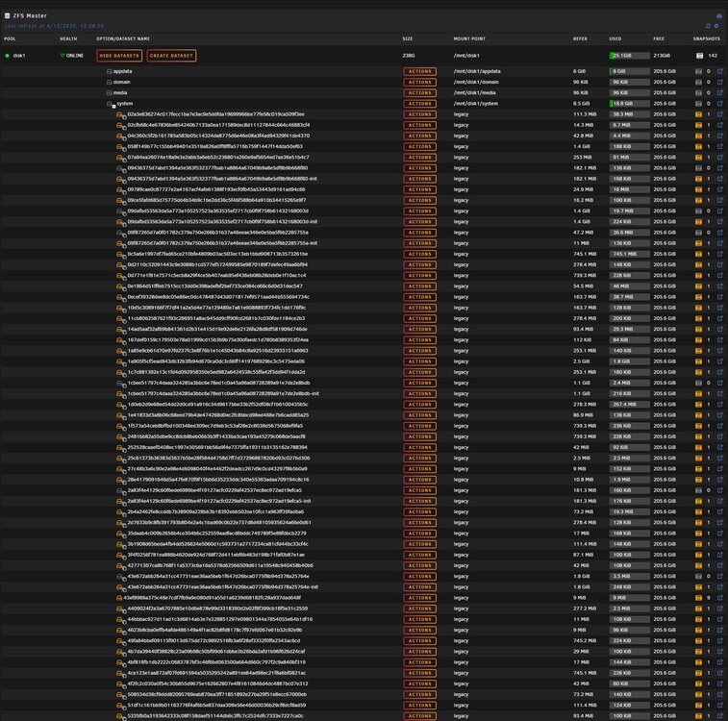The width and height of the screenshot is (728, 721).
Task: Click the MOUNT POINT column header
Action: click(x=469, y=39)
